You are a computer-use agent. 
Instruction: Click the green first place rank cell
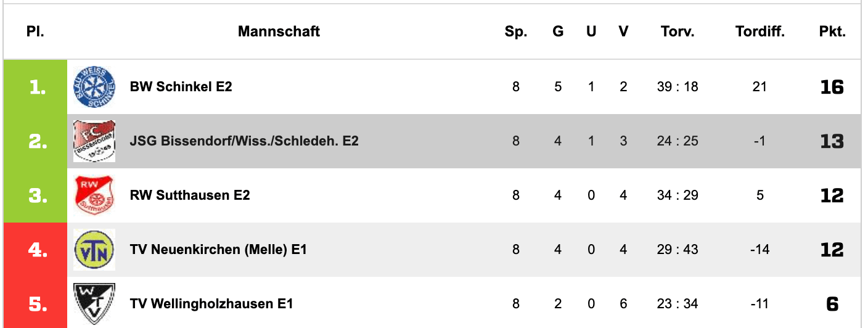tap(36, 87)
